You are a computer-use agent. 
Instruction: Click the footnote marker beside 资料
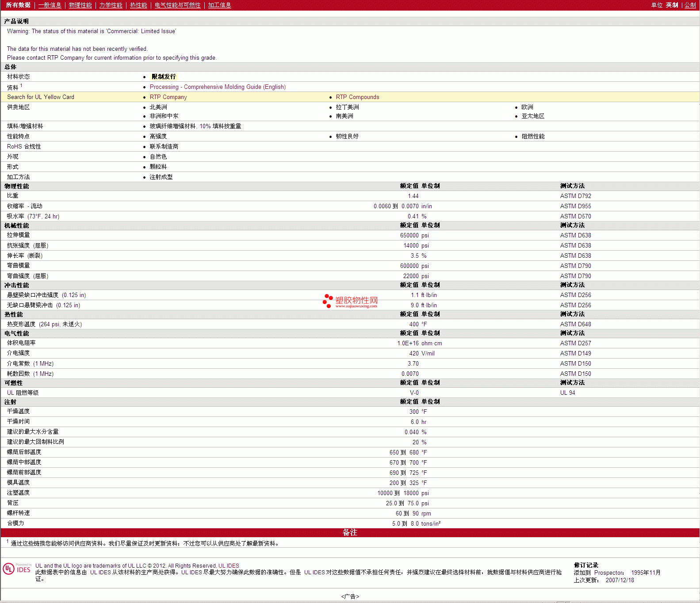(x=21, y=86)
